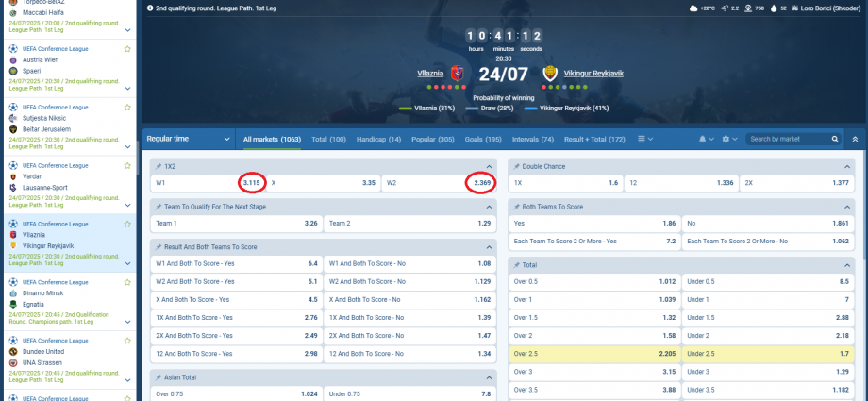This screenshot has width=868, height=401.
Task: Click the Dundee United team logo
Action: pos(13,352)
